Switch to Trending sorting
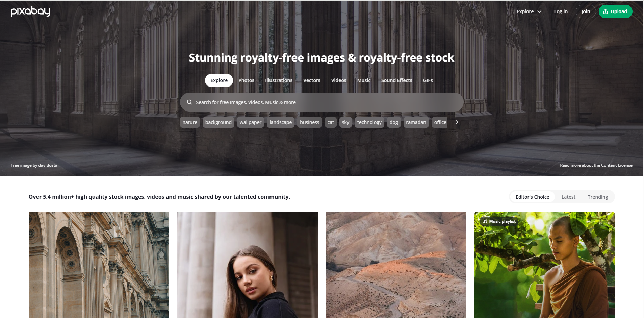 coord(598,197)
